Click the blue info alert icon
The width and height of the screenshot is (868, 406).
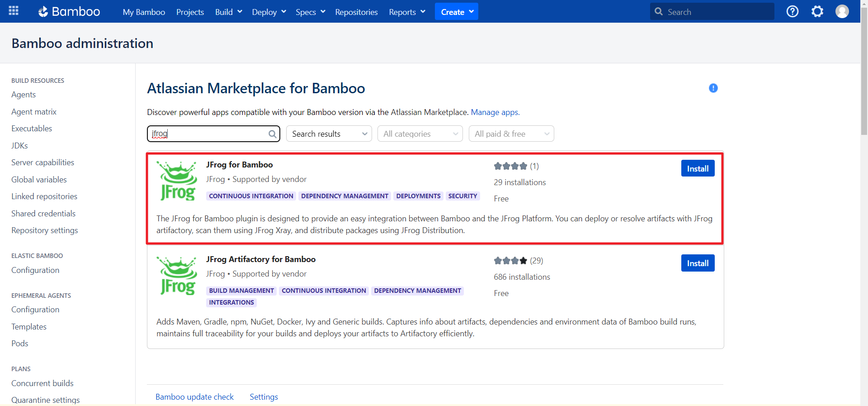point(713,88)
